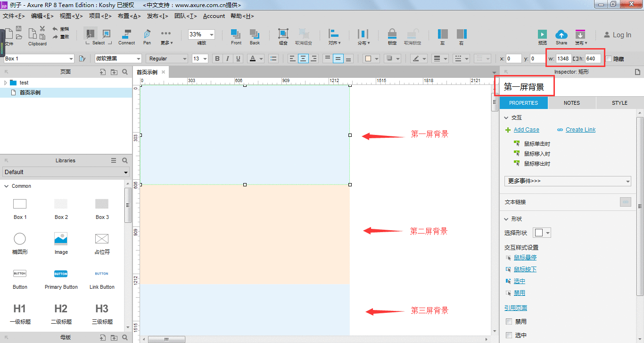Click the Share cloud icon
The height and width of the screenshot is (343, 644).
click(x=561, y=34)
